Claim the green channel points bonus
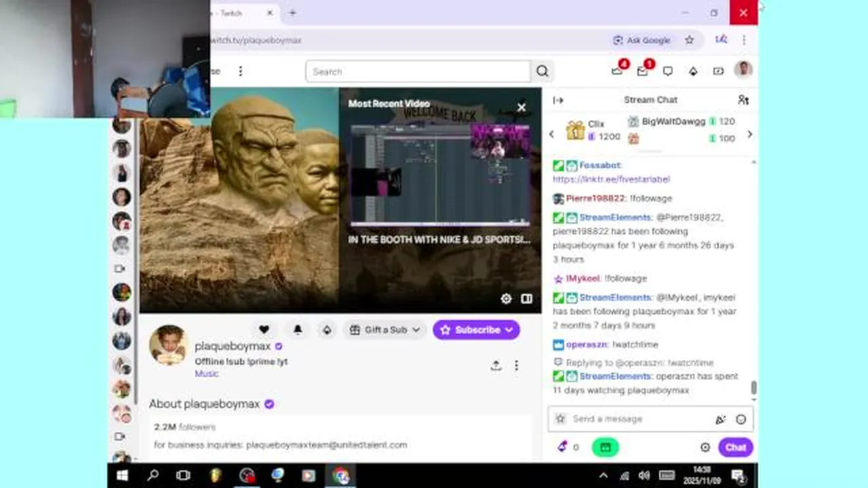Screen dimensions: 868x488 click(x=605, y=447)
